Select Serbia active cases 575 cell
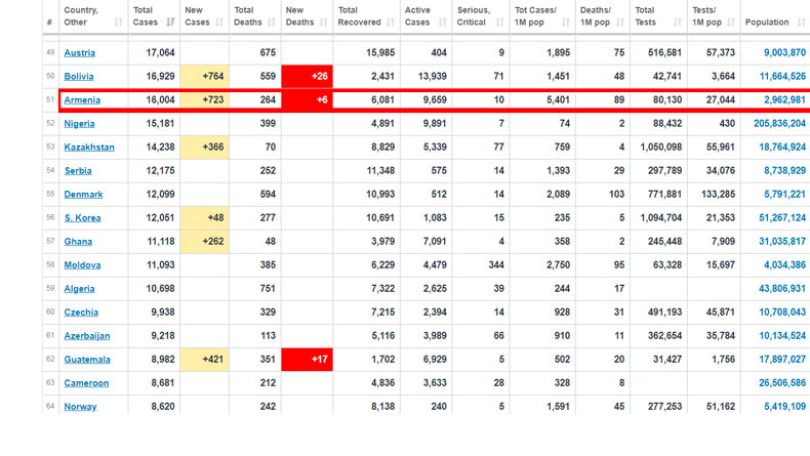The height and width of the screenshot is (456, 810). (x=426, y=171)
